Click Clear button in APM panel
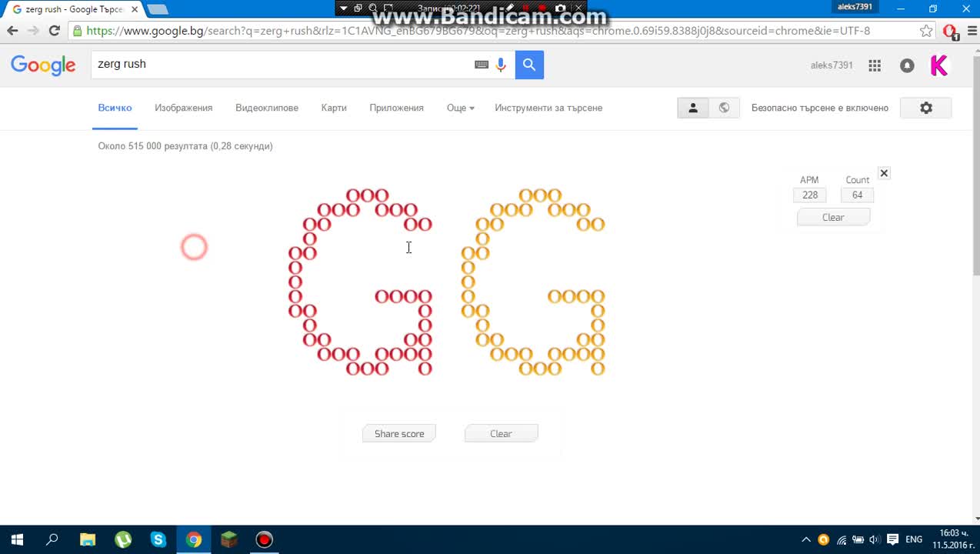This screenshot has width=980, height=554. click(833, 217)
